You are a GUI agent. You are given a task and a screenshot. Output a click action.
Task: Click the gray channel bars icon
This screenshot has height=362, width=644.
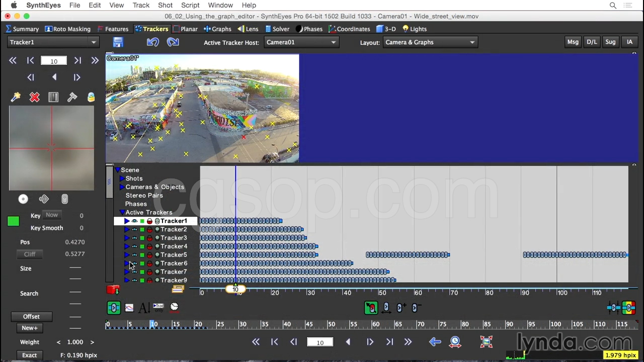pos(53,97)
